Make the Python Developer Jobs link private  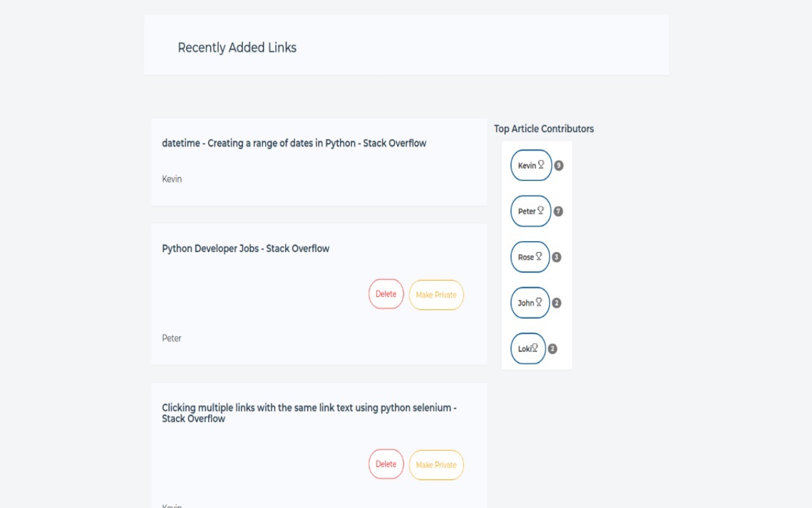tap(436, 295)
